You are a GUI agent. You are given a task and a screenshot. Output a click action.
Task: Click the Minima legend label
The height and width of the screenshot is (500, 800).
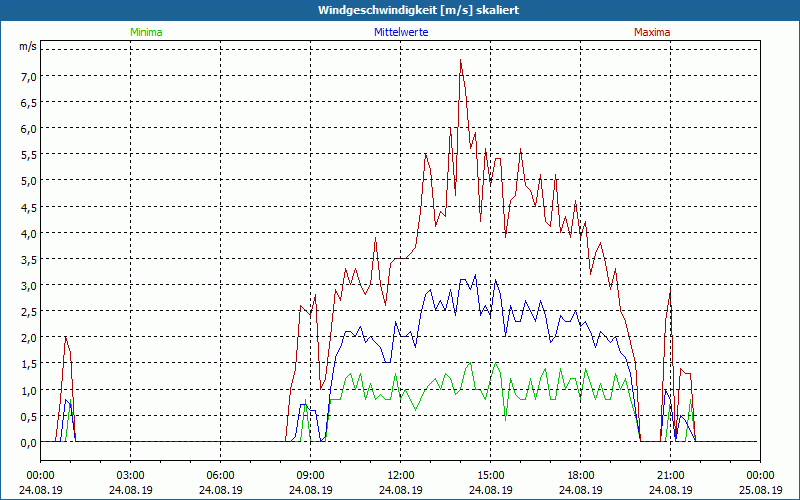(146, 32)
